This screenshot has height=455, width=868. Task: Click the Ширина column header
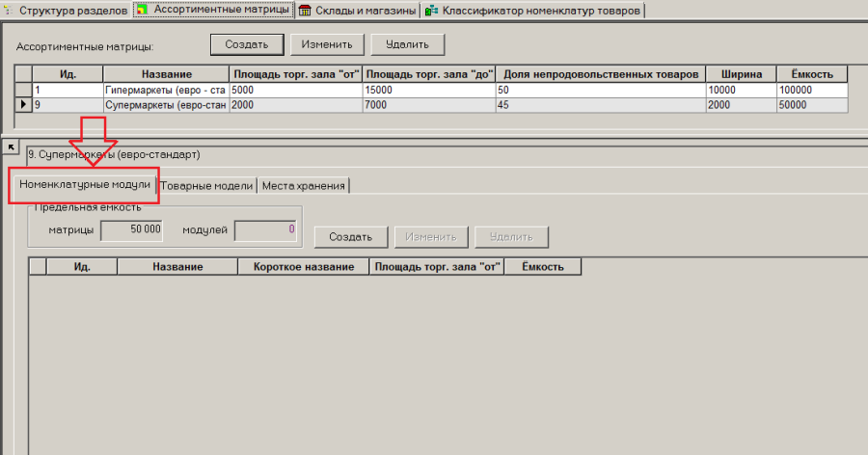(742, 74)
